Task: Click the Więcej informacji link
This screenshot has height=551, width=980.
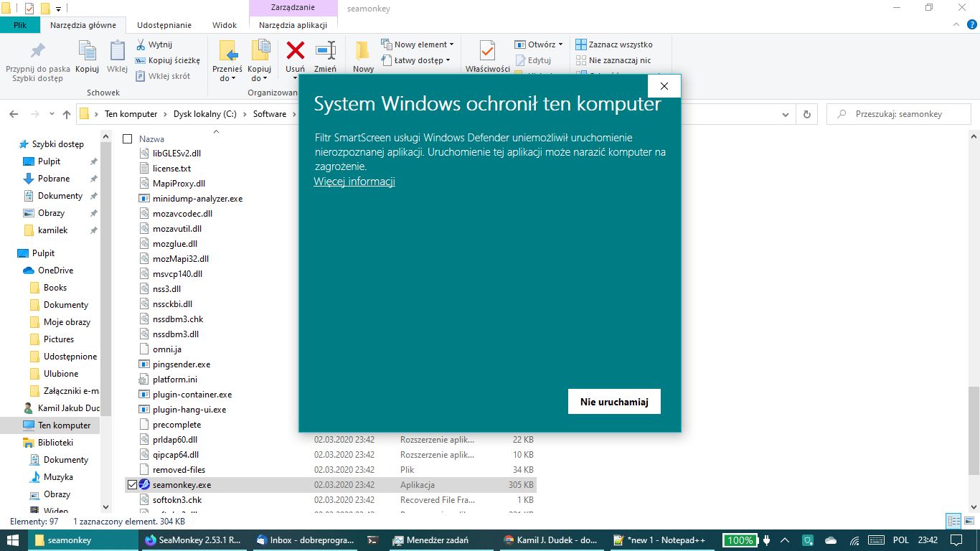Action: 354,182
